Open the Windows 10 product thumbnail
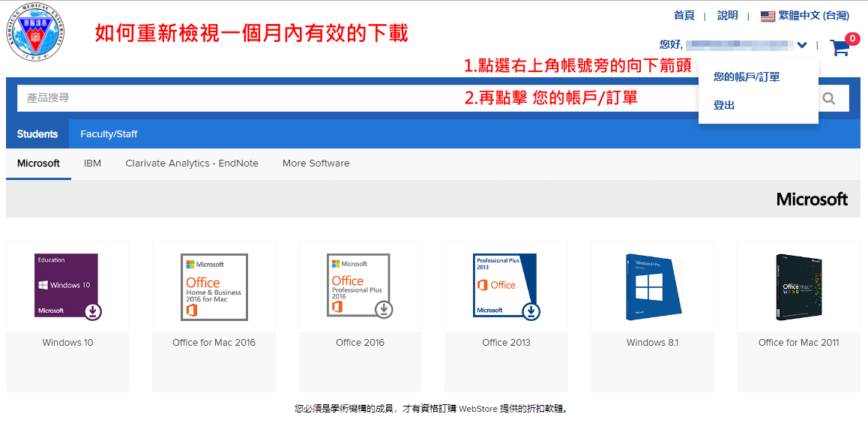868x423 pixels. (68, 286)
